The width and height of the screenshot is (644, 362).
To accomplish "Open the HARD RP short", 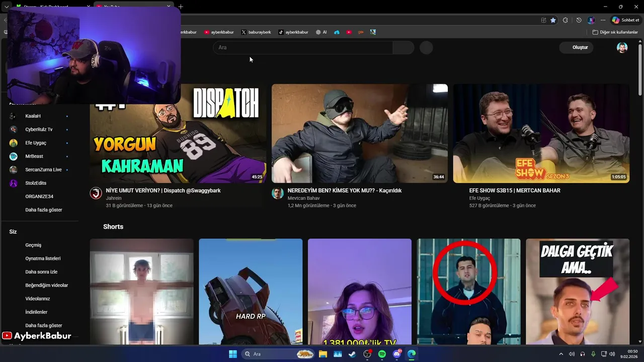I will (251, 292).
